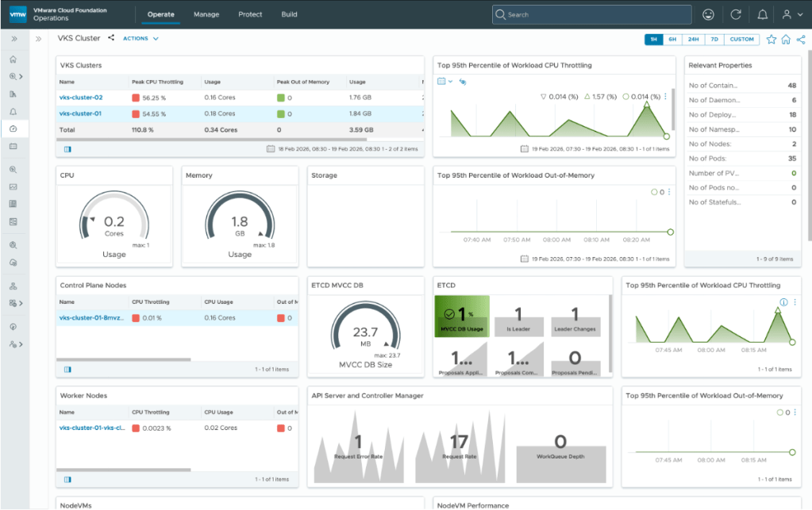
Task: Open date dropdown in top CPU Throttling chart
Action: pos(444,81)
